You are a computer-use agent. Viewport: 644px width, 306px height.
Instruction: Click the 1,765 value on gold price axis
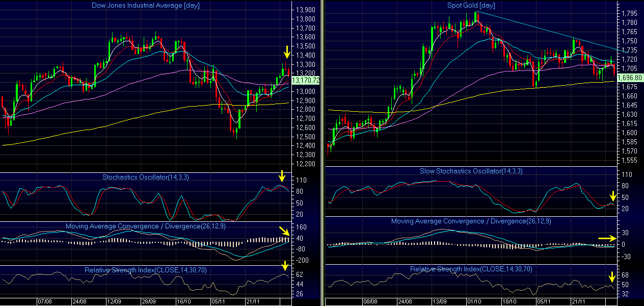629,32
